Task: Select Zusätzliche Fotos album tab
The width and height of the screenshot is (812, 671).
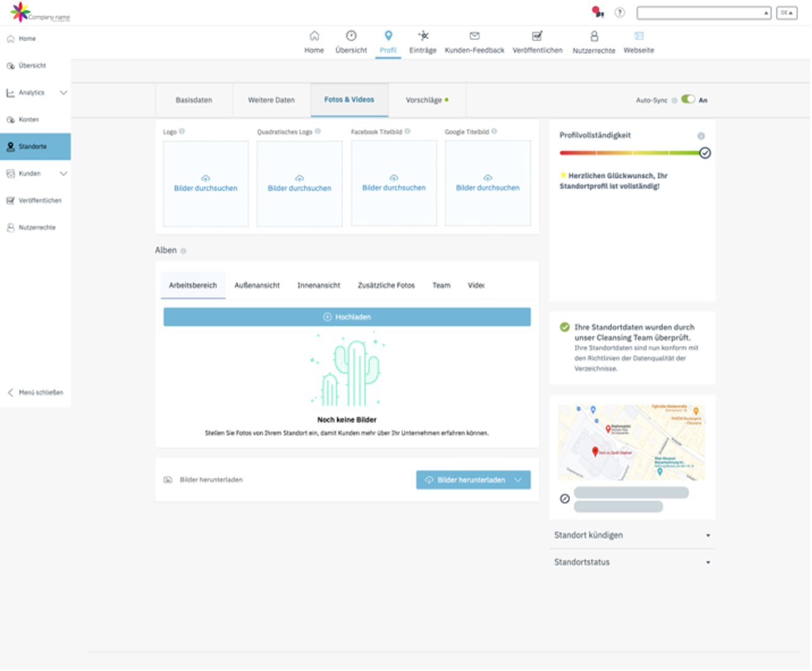Action: point(387,286)
